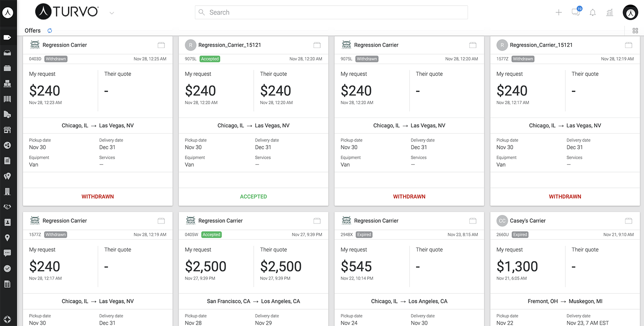Click the Casey's Carrier offer name
Image resolution: width=644 pixels, height=326 pixels.
coord(528,221)
